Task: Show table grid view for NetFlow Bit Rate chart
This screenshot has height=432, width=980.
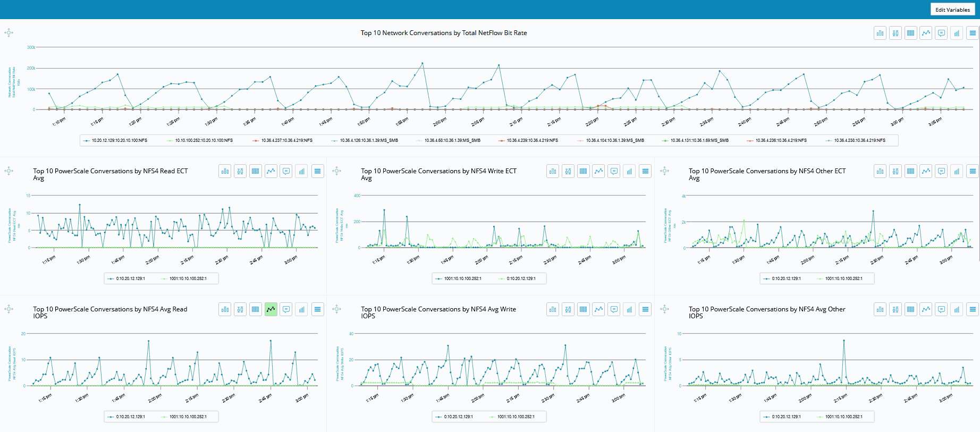Action: (911, 33)
